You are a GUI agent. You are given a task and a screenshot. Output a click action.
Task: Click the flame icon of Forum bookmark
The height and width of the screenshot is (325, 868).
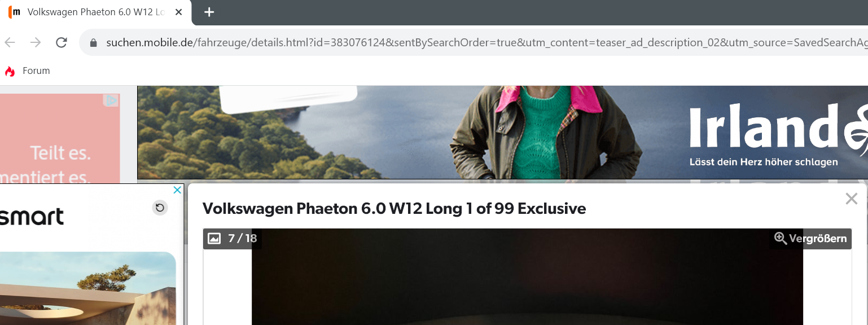(10, 71)
